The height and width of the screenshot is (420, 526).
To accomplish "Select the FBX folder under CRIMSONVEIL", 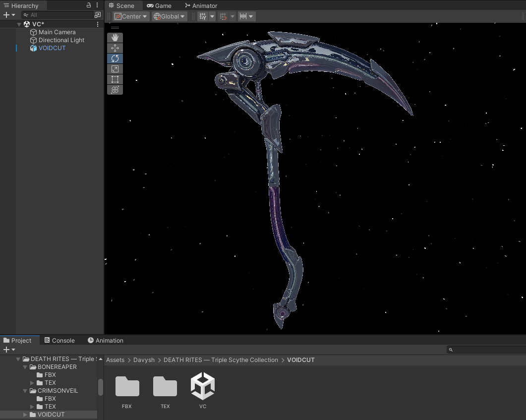I will 46,399.
